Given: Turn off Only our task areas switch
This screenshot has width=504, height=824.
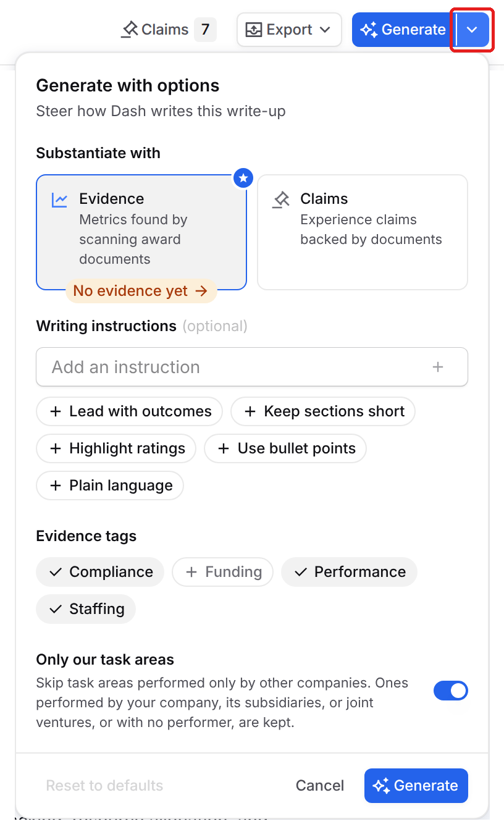Looking at the screenshot, I should 451,691.
